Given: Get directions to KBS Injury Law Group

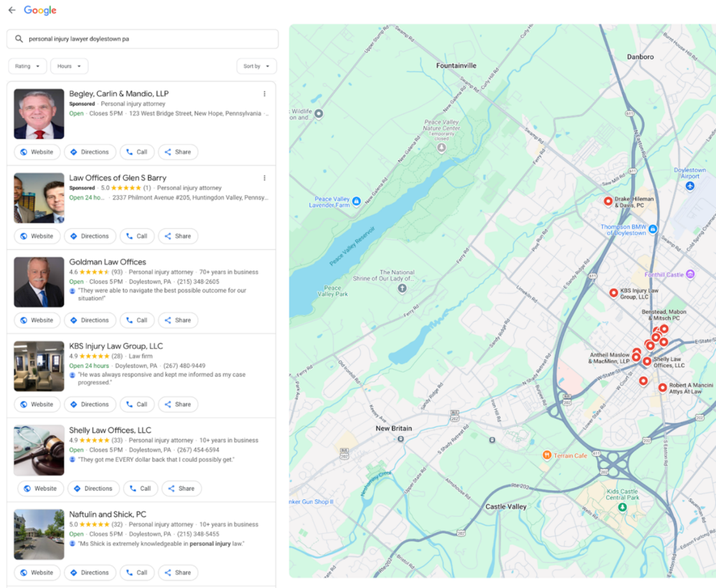Looking at the screenshot, I should point(90,405).
